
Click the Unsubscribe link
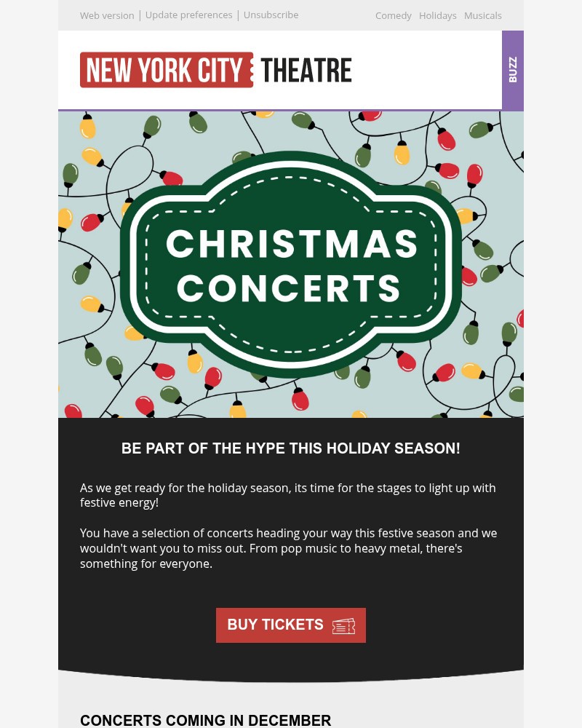click(271, 15)
